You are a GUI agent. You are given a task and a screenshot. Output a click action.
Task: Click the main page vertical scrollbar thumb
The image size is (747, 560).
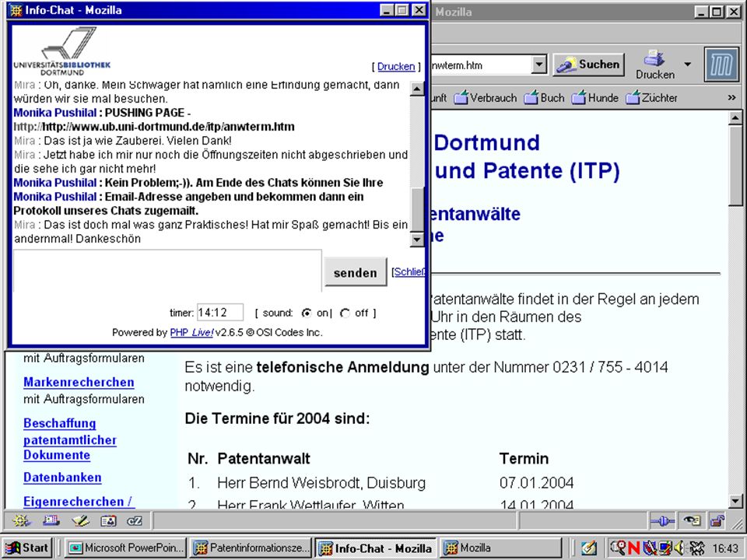tap(735, 165)
